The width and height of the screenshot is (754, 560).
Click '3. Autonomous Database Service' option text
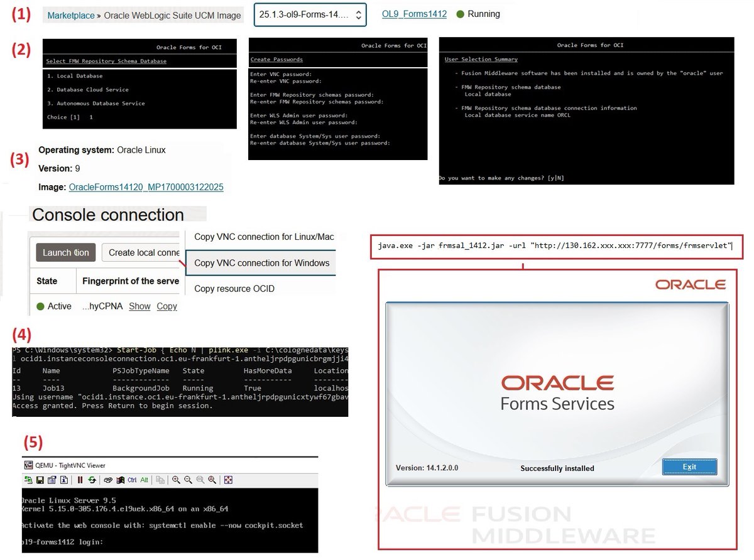point(96,104)
